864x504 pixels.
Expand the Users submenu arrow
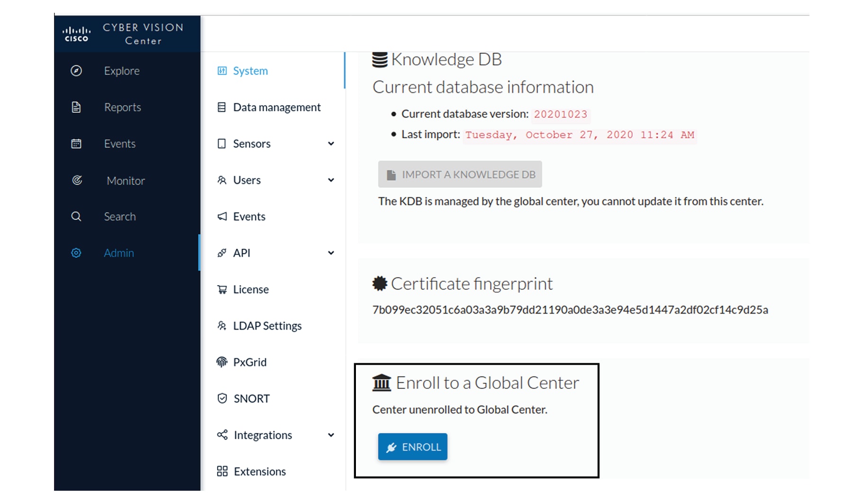click(331, 180)
